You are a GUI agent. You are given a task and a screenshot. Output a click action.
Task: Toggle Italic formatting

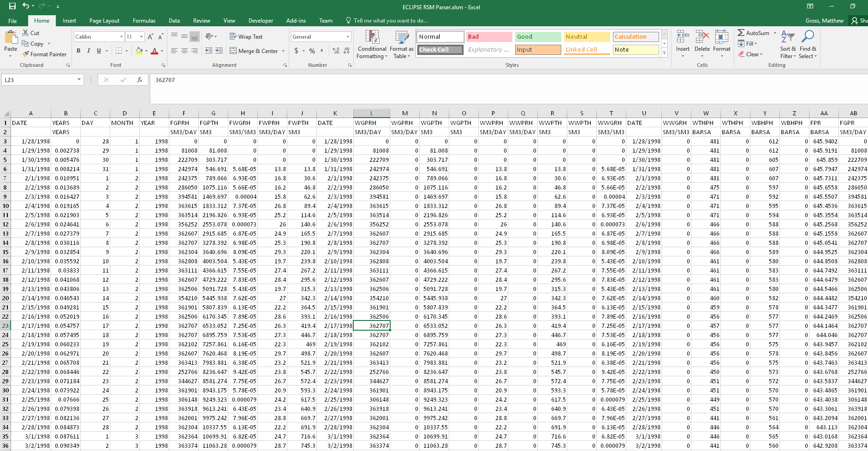pyautogui.click(x=89, y=51)
